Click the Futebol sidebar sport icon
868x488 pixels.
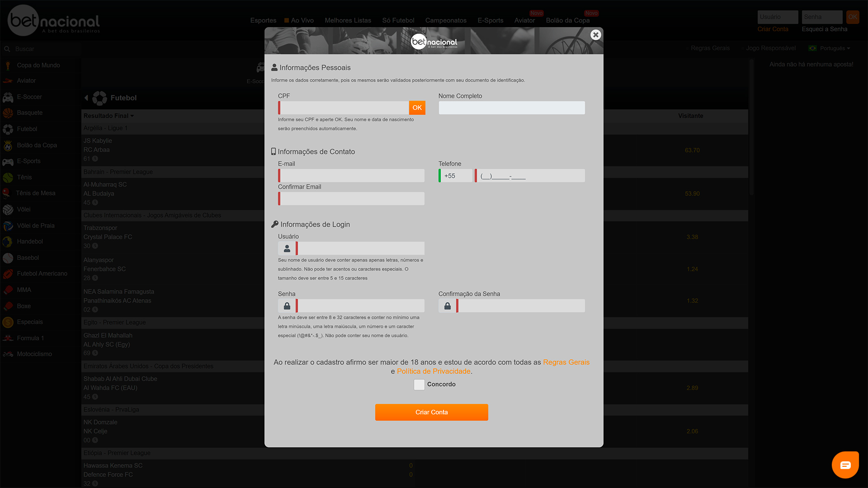pos(8,129)
